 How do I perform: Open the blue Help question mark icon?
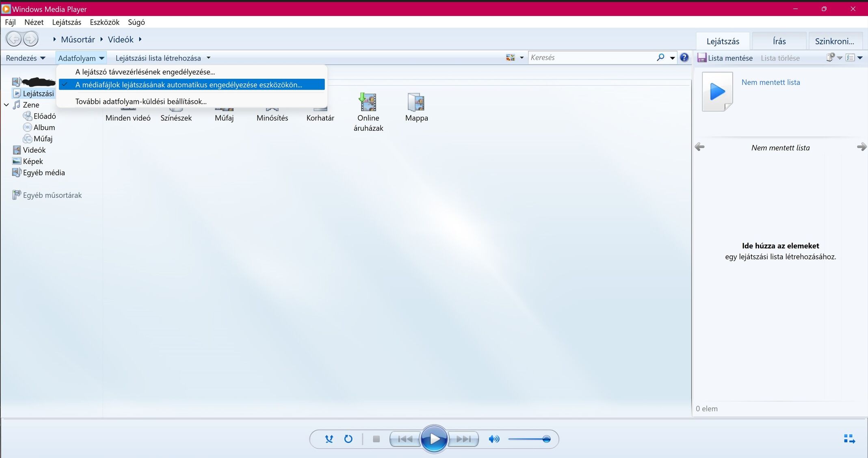(684, 58)
